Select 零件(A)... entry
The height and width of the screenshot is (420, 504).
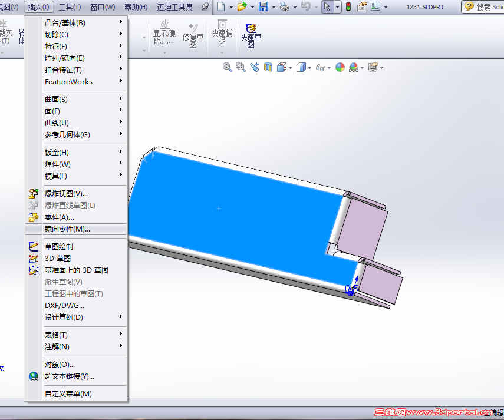(76, 217)
